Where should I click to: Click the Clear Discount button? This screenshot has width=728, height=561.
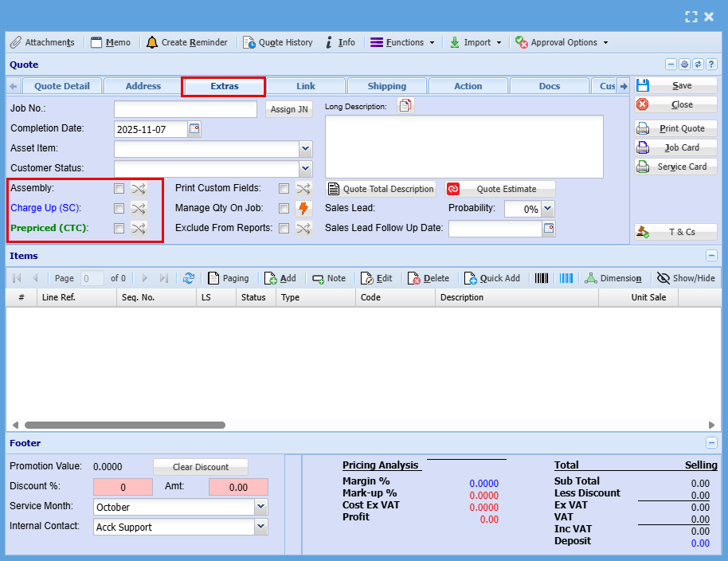pos(200,467)
